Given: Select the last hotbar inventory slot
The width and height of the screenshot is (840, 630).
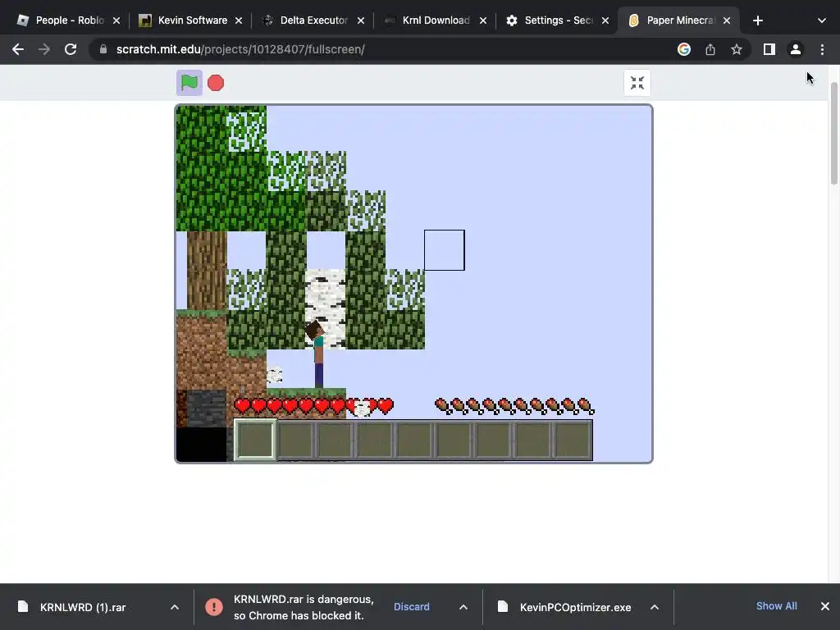Looking at the screenshot, I should click(x=573, y=440).
